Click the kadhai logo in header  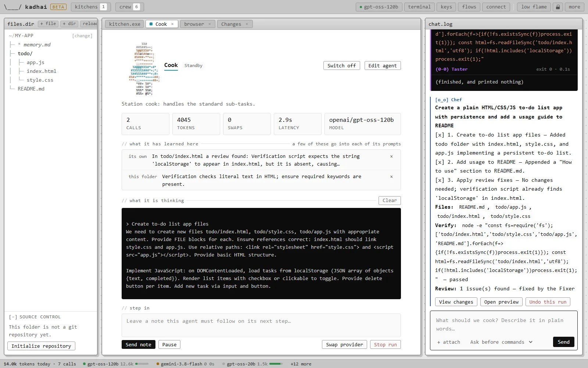click(26, 7)
